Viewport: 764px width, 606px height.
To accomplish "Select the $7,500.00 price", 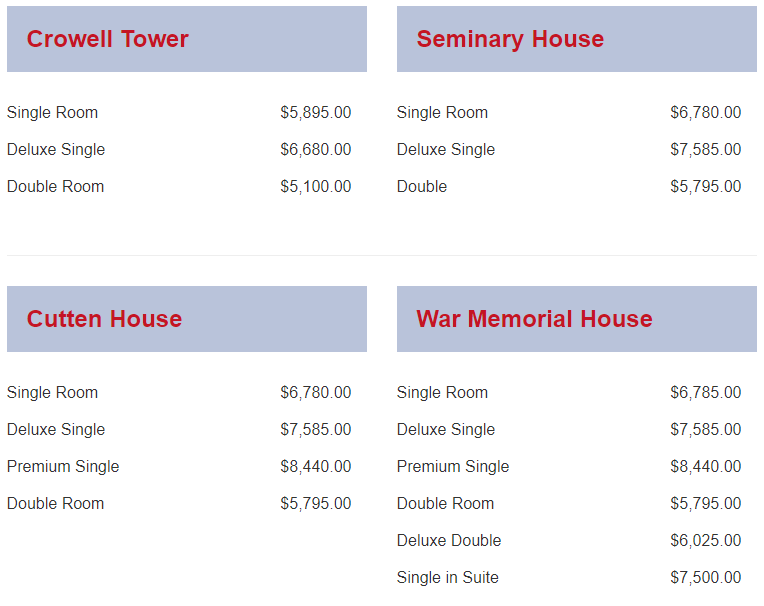I will (705, 578).
